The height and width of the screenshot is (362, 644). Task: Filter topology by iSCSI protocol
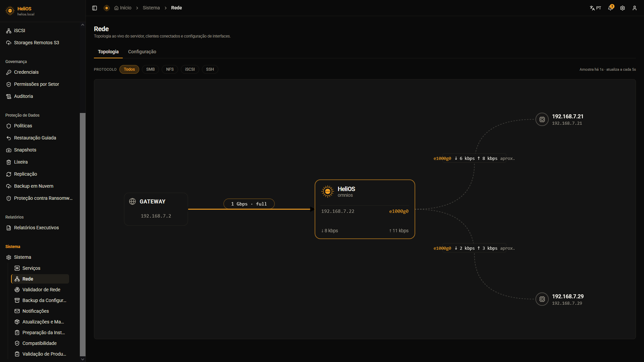pos(190,69)
